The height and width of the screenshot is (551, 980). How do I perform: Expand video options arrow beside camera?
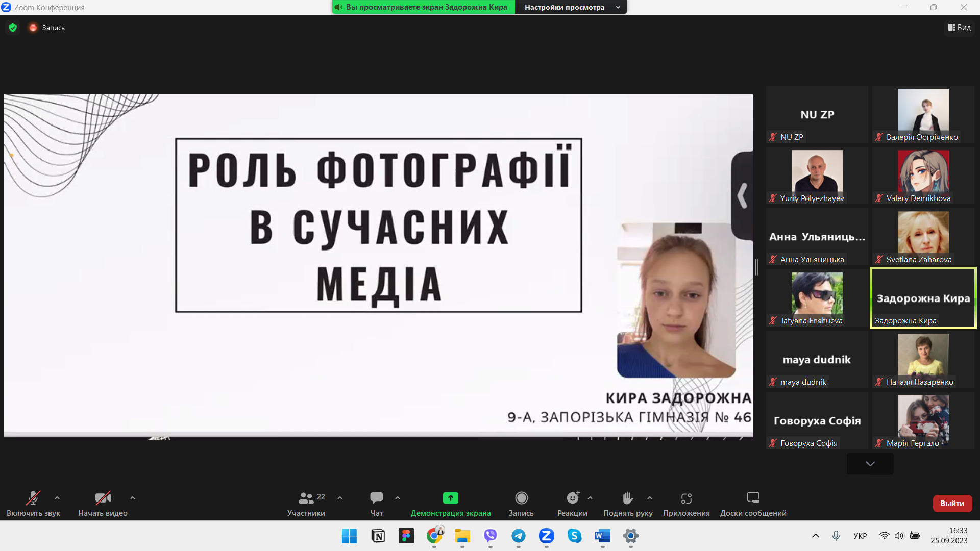click(x=133, y=498)
